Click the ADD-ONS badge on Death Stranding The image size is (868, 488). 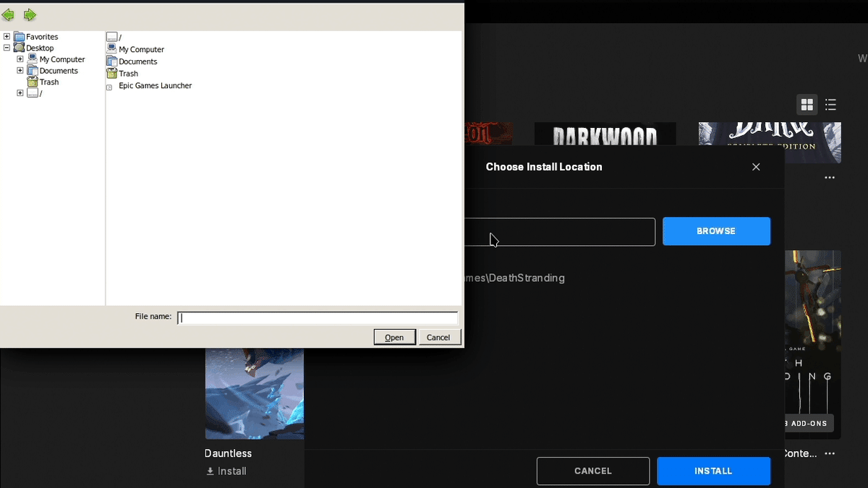[809, 424]
